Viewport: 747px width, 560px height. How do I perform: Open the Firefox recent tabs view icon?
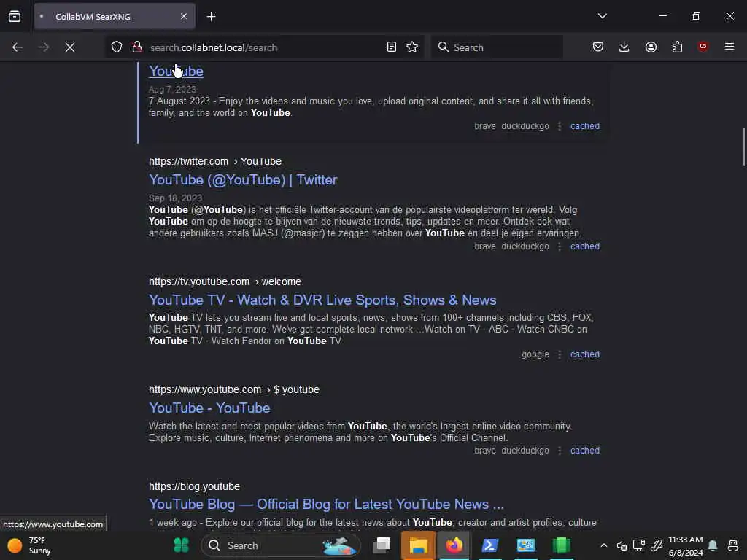click(15, 17)
